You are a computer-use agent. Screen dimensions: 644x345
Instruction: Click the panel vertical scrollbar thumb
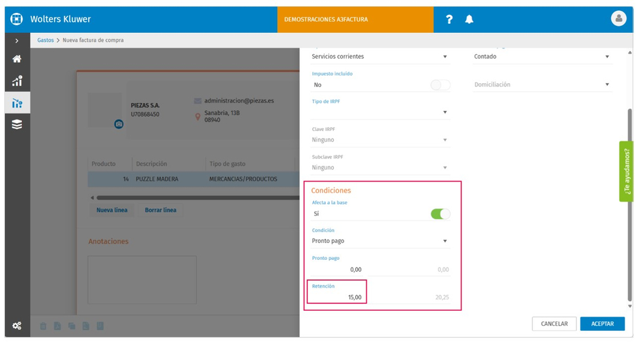click(x=630, y=205)
